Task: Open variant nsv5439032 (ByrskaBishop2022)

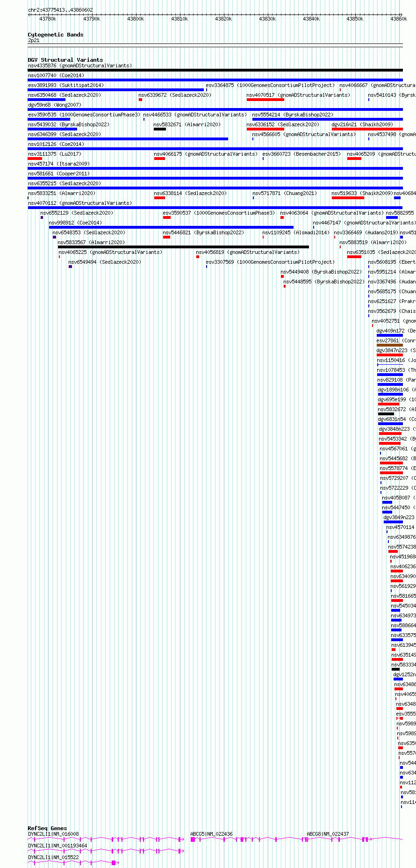Action: point(69,124)
